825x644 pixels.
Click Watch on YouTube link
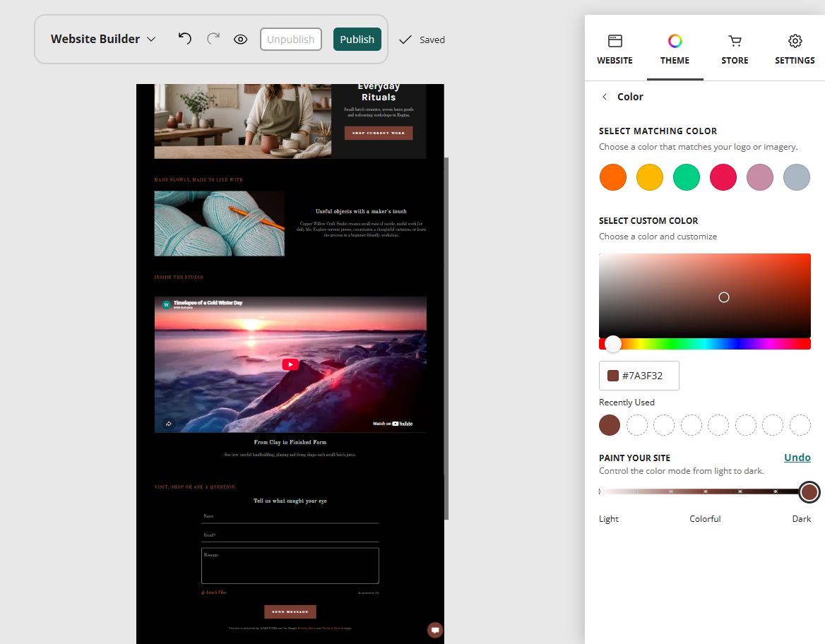pyautogui.click(x=393, y=424)
